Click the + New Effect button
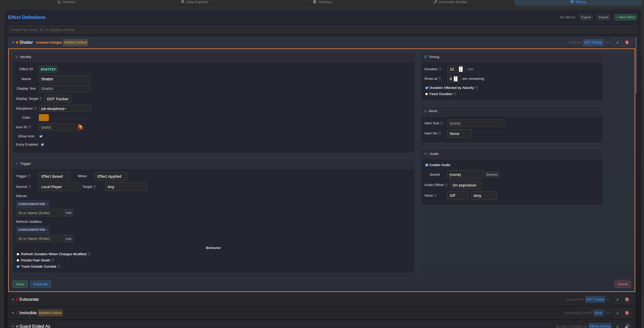The width and height of the screenshot is (644, 328). [625, 17]
